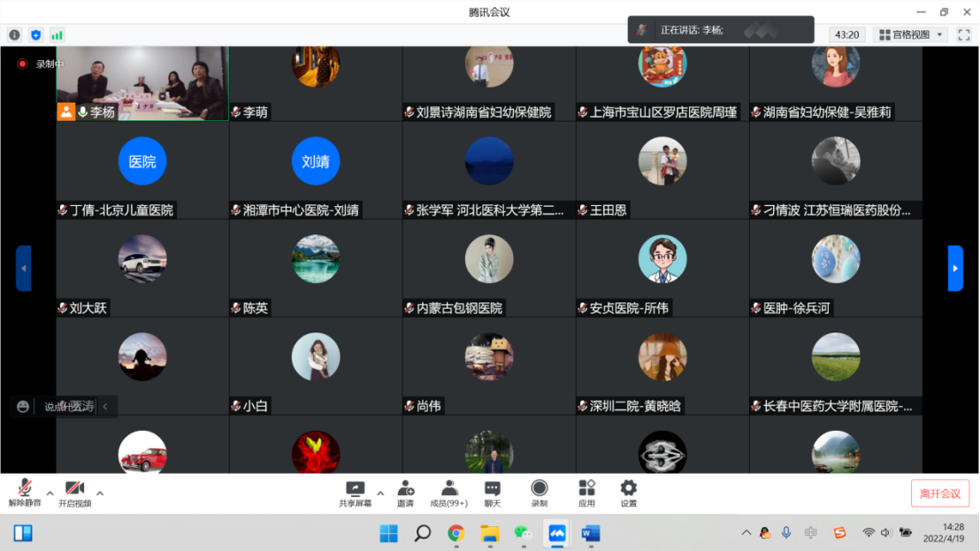Viewport: 980px width, 551px height.
Task: Click name label 内蒙古包钢医院
Action: [459, 308]
